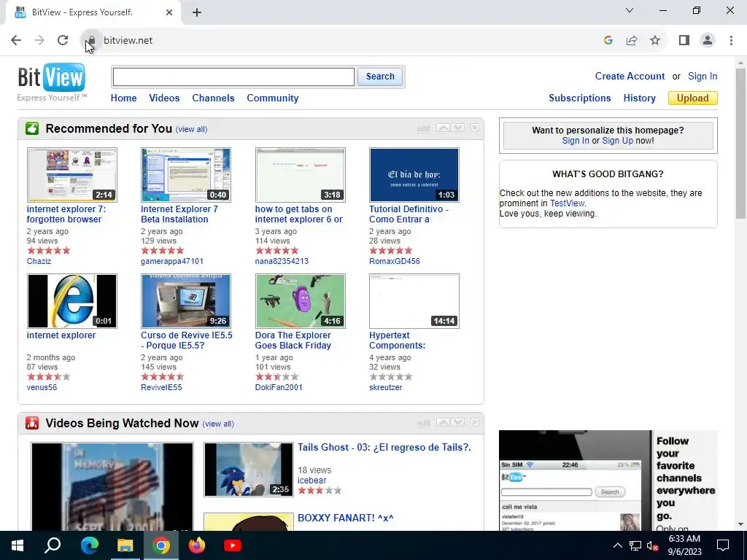Open Windows Start menu
This screenshot has width=747, height=560.
click(x=18, y=545)
